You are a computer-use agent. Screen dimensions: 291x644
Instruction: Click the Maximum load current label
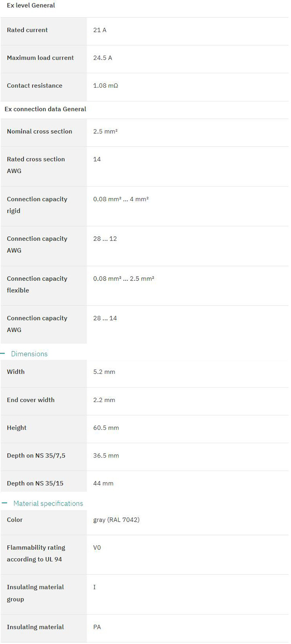pos(40,58)
